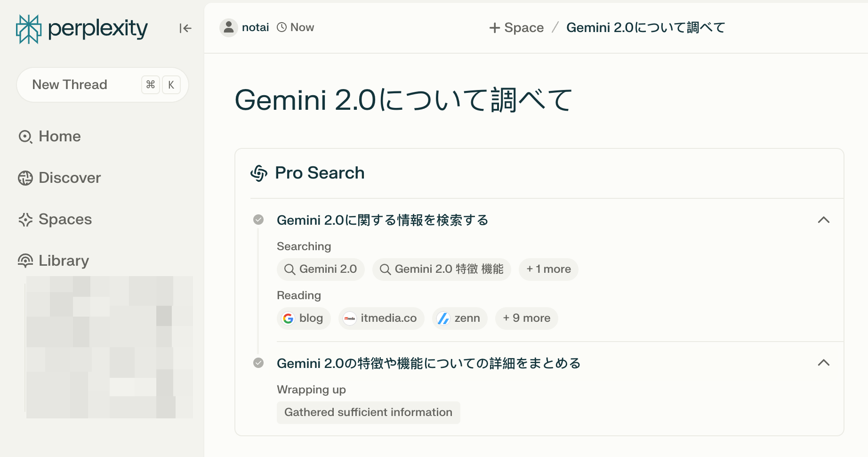This screenshot has height=457, width=868.
Task: Click the clock icon beside Now
Action: click(x=281, y=27)
